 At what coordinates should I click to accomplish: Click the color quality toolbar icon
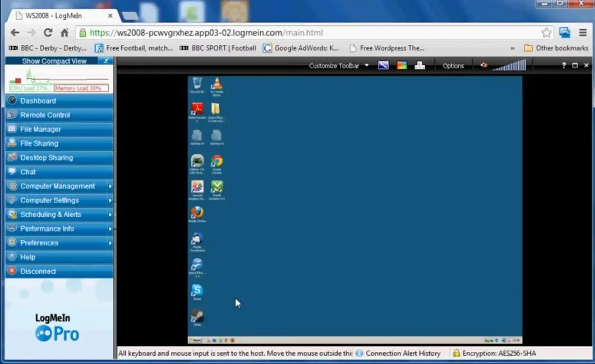[402, 66]
